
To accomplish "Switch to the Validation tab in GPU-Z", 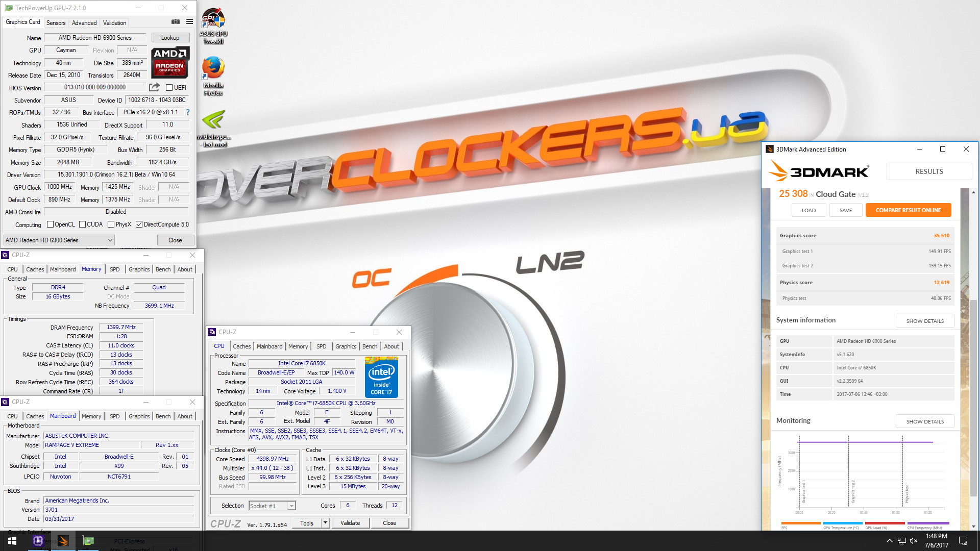I will pos(114,23).
